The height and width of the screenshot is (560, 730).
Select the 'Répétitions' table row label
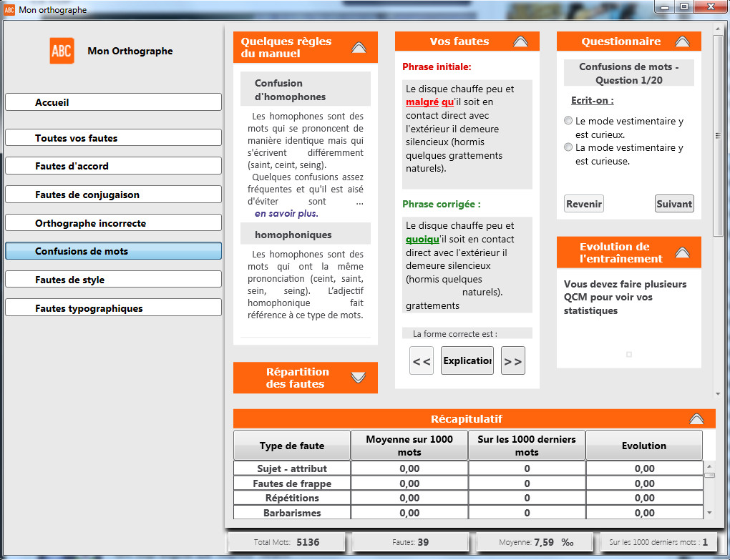tap(292, 498)
